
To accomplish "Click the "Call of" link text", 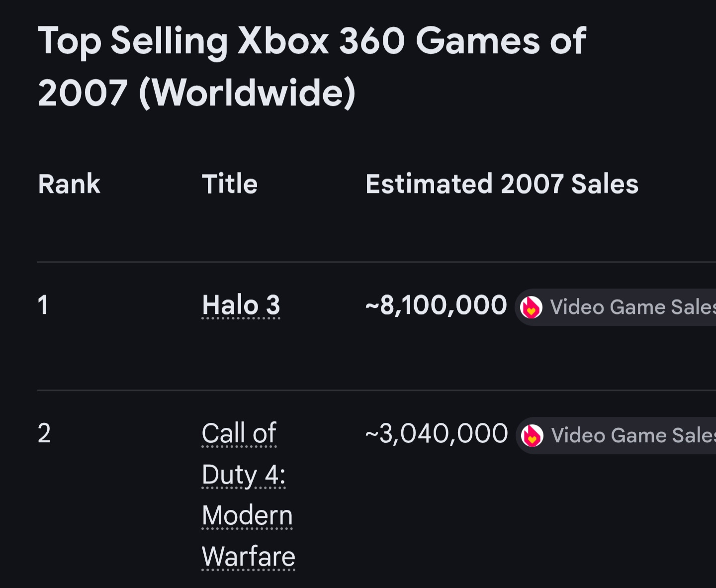I will (239, 433).
